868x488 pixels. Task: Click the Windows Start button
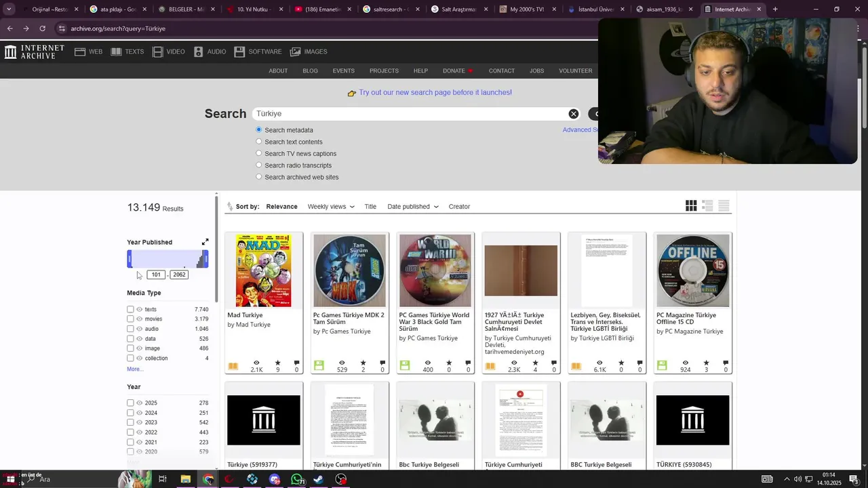(10, 479)
